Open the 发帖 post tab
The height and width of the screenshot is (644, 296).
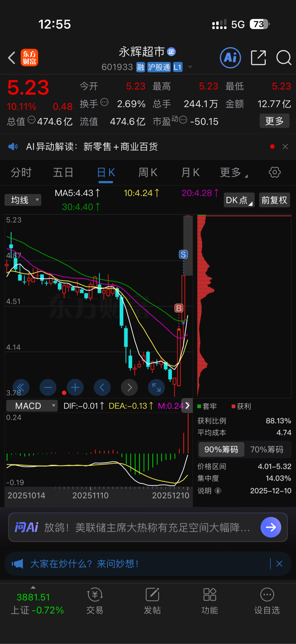click(x=152, y=601)
